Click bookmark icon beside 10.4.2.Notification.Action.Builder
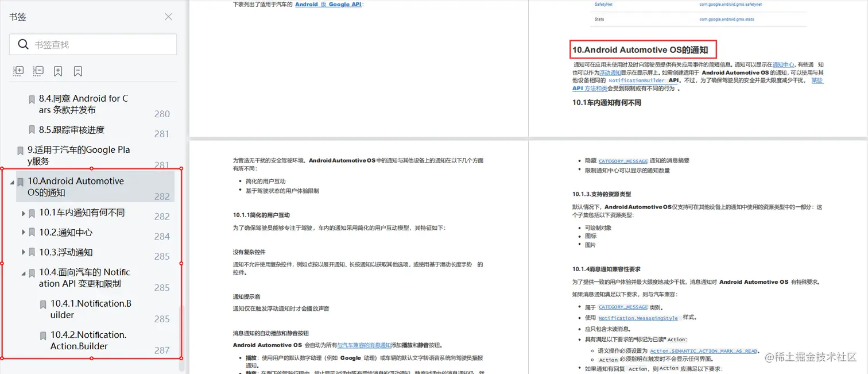Screen dimensions: 868x374 click(x=44, y=336)
